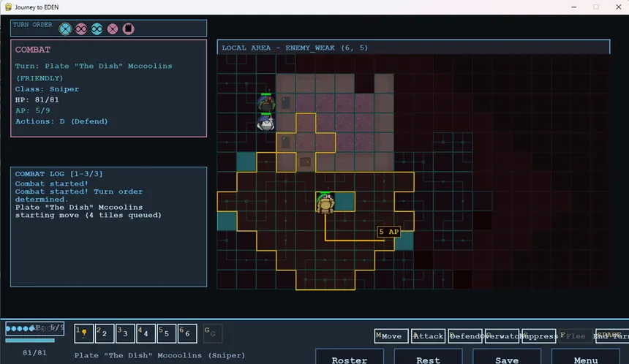This screenshot has width=629, height=364.
Task: Click the Journey to EDEN app icon
Action: click(x=8, y=7)
